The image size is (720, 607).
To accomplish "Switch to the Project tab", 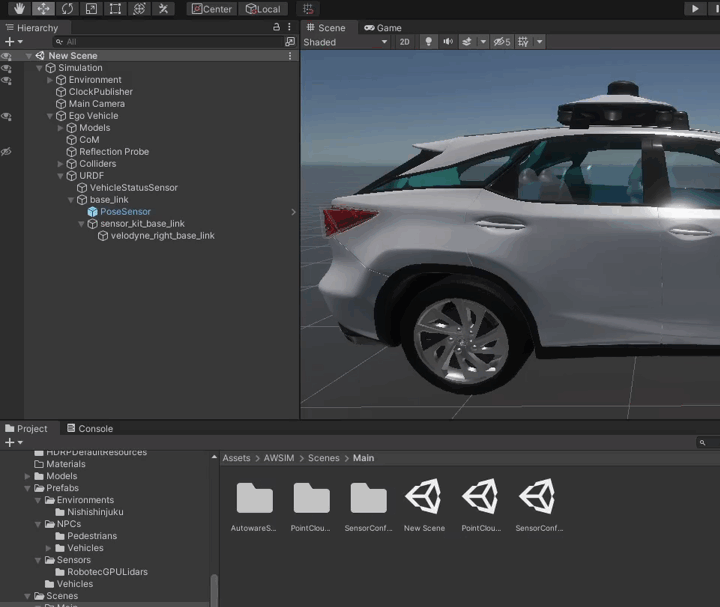I will pos(27,428).
